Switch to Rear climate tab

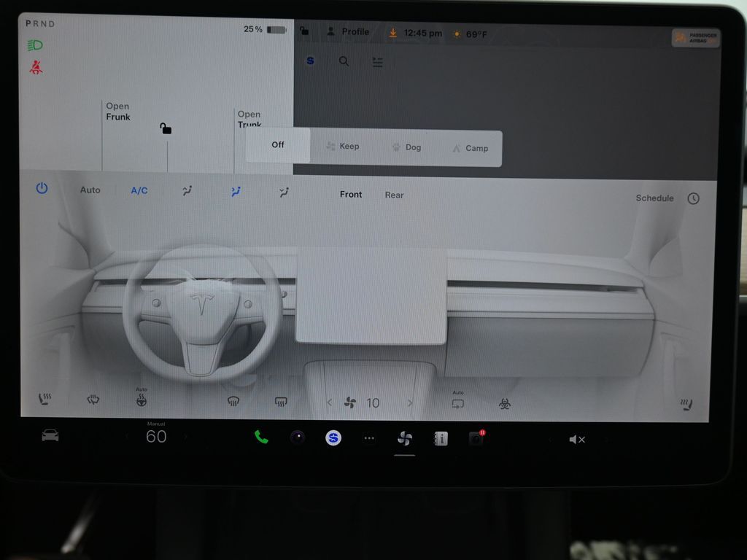[x=394, y=195]
